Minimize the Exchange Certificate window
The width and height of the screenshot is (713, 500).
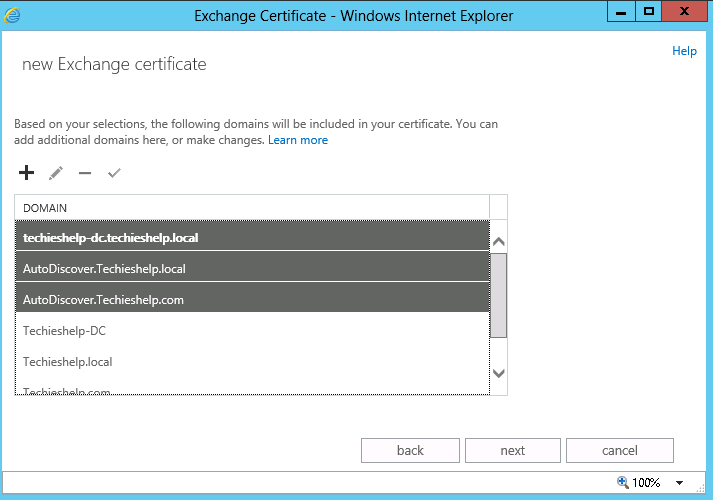point(621,11)
